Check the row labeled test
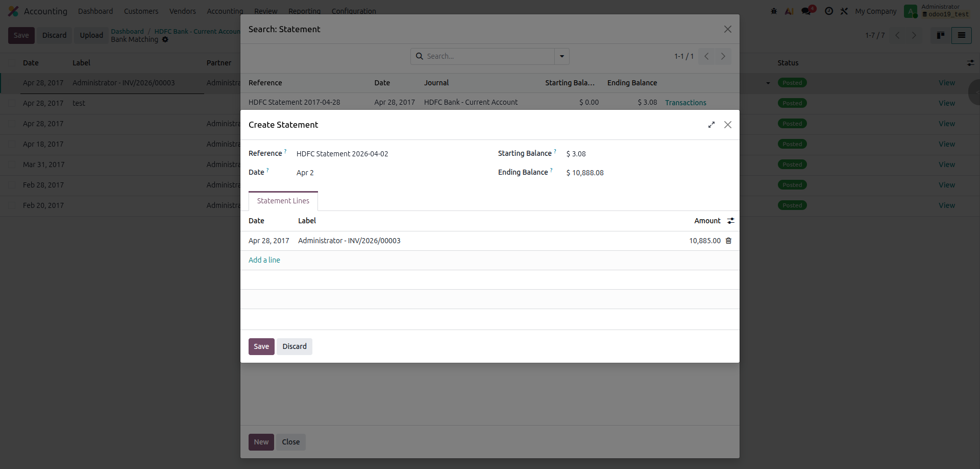The width and height of the screenshot is (980, 469). pyautogui.click(x=12, y=103)
